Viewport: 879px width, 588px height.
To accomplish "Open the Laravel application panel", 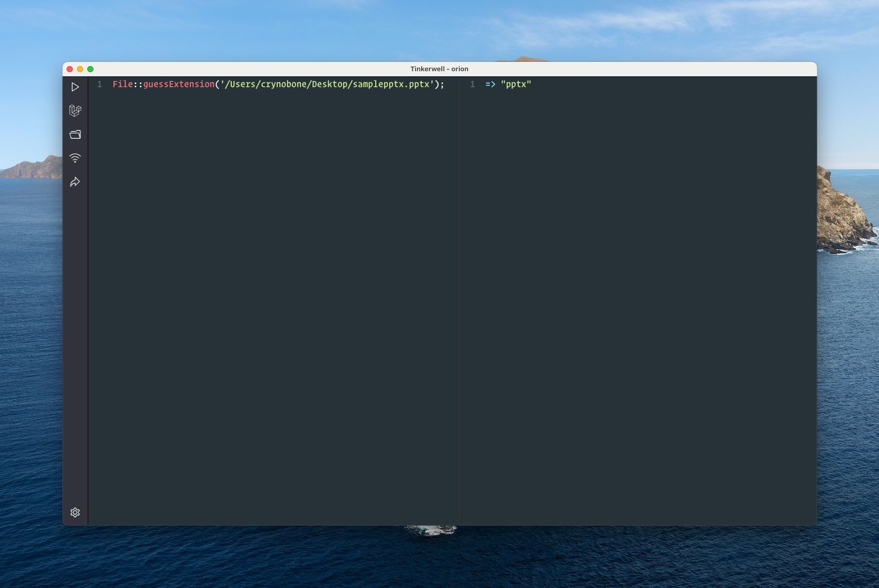I will click(x=75, y=110).
